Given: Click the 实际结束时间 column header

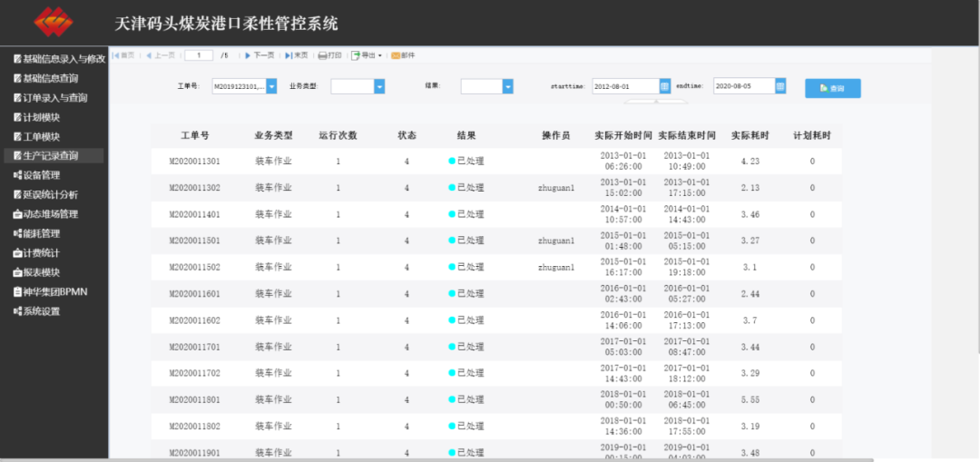Looking at the screenshot, I should point(687,135).
